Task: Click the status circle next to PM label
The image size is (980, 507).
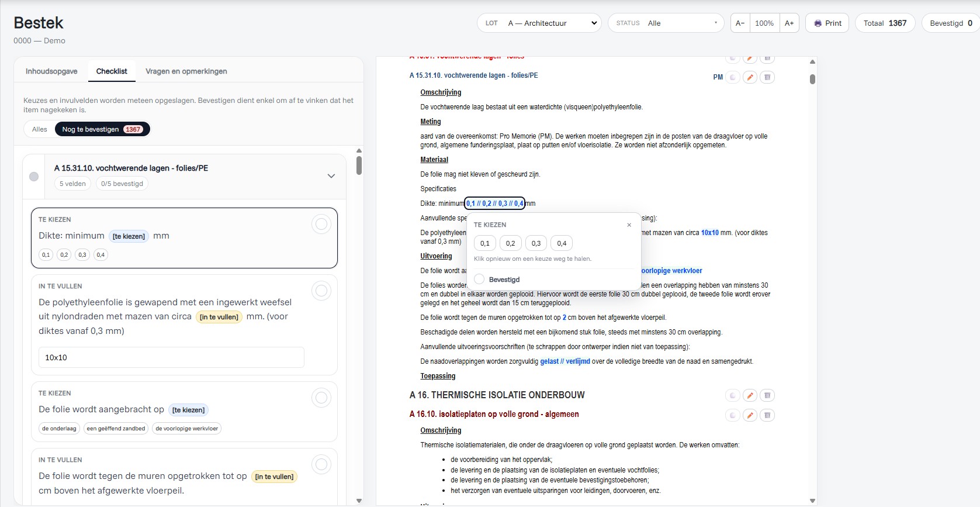Action: 733,77
